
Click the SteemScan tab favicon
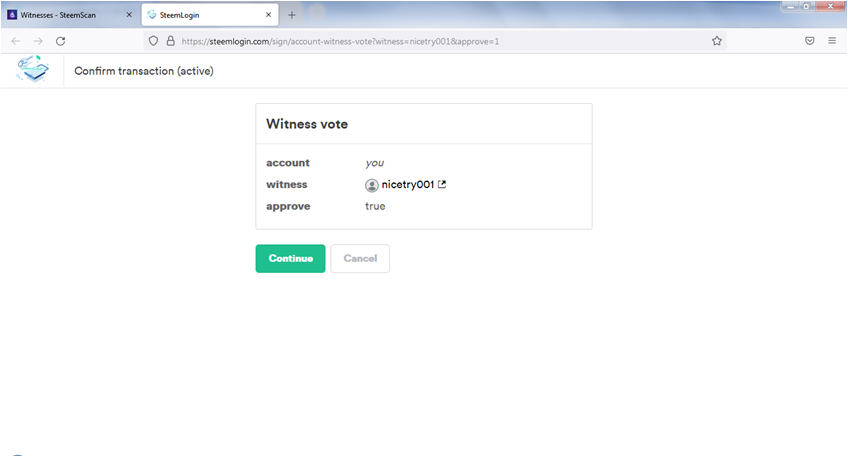coord(12,15)
